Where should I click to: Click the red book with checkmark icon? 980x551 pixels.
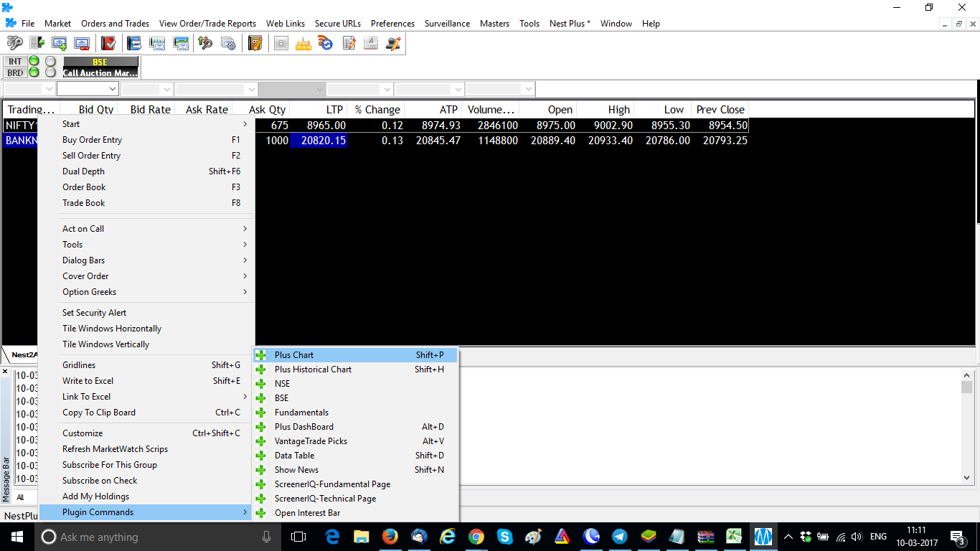click(108, 43)
